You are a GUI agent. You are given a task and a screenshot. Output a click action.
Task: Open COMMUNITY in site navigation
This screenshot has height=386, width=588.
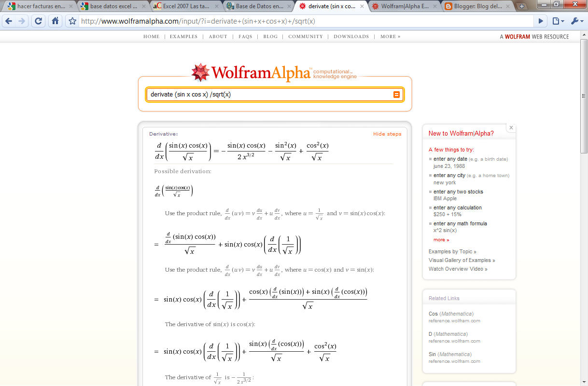[x=306, y=37]
